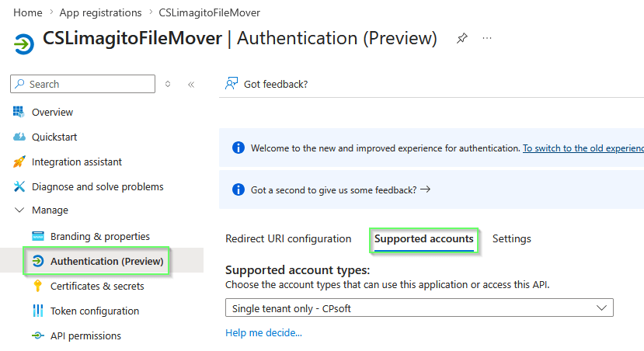Click the arrow after 'some feedback?'
The image size is (644, 351).
(x=426, y=189)
